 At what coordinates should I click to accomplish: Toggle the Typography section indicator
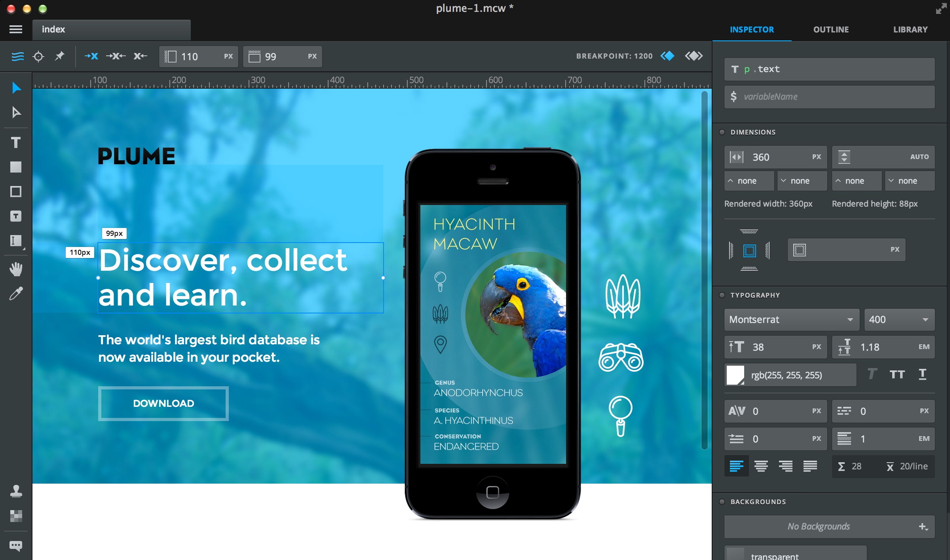[x=722, y=295]
